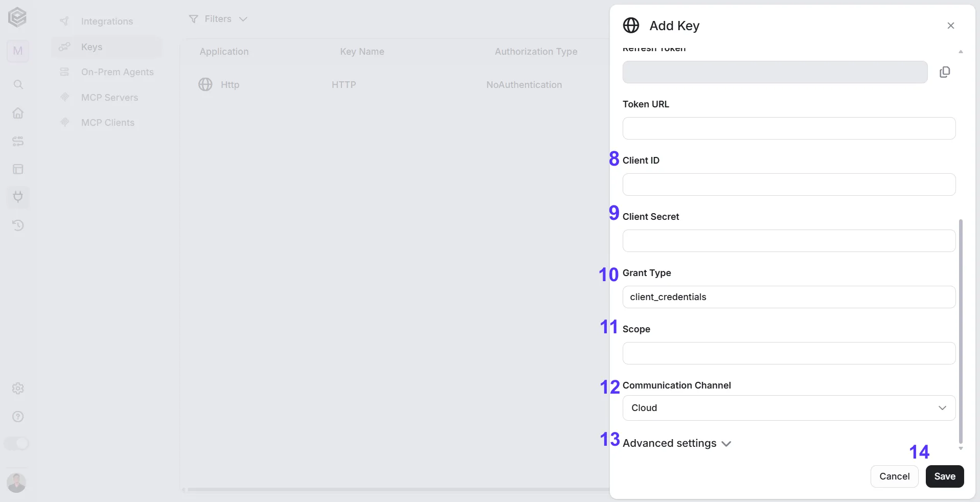Expand Advanced settings section

(677, 443)
